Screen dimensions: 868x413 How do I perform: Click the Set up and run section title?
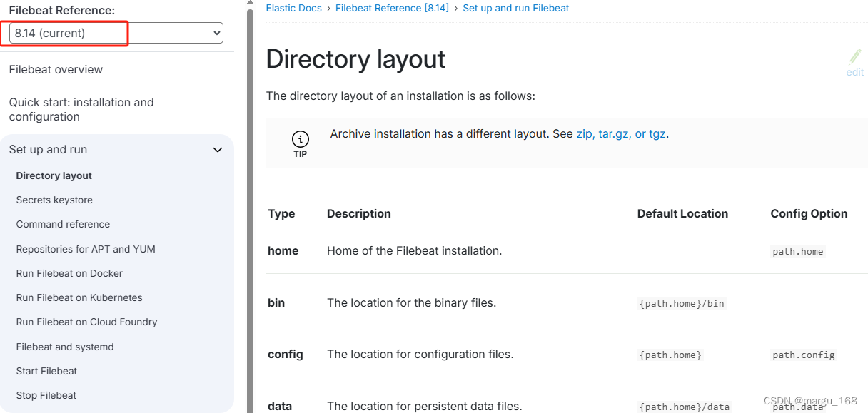click(48, 149)
